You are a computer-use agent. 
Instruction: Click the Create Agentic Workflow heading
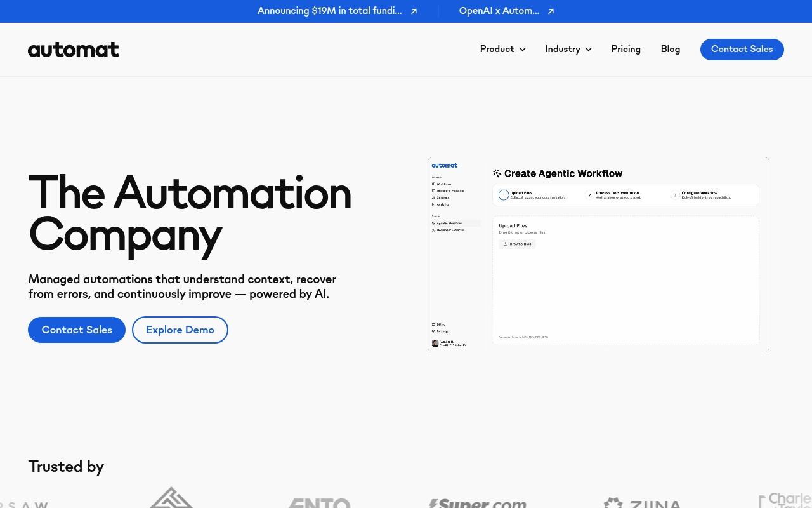point(563,173)
